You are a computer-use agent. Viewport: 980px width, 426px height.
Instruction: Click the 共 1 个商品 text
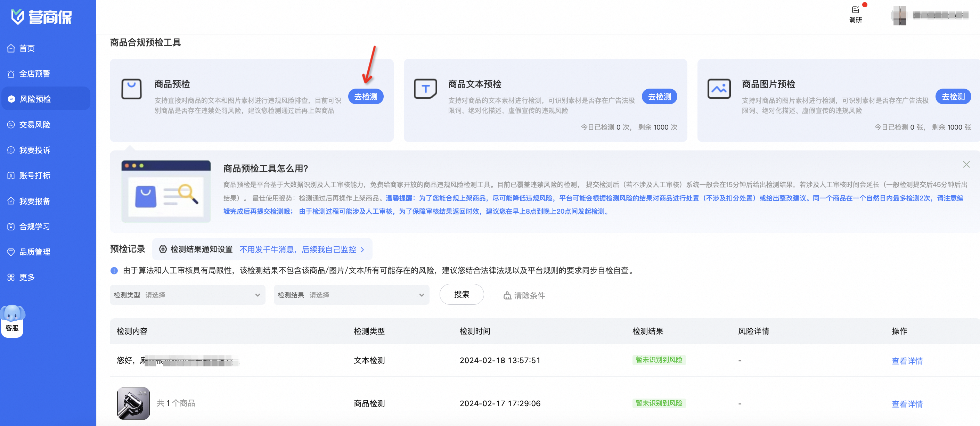(176, 403)
